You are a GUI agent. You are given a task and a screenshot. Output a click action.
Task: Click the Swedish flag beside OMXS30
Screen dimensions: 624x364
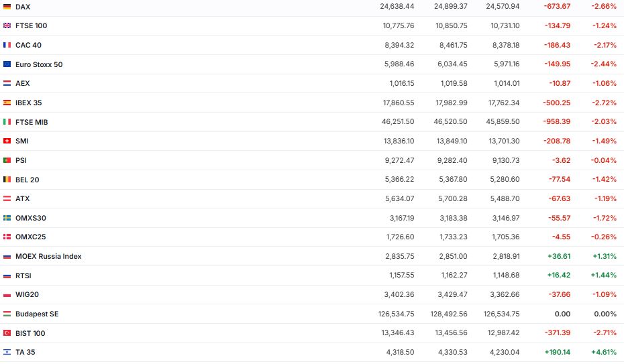tap(7, 218)
